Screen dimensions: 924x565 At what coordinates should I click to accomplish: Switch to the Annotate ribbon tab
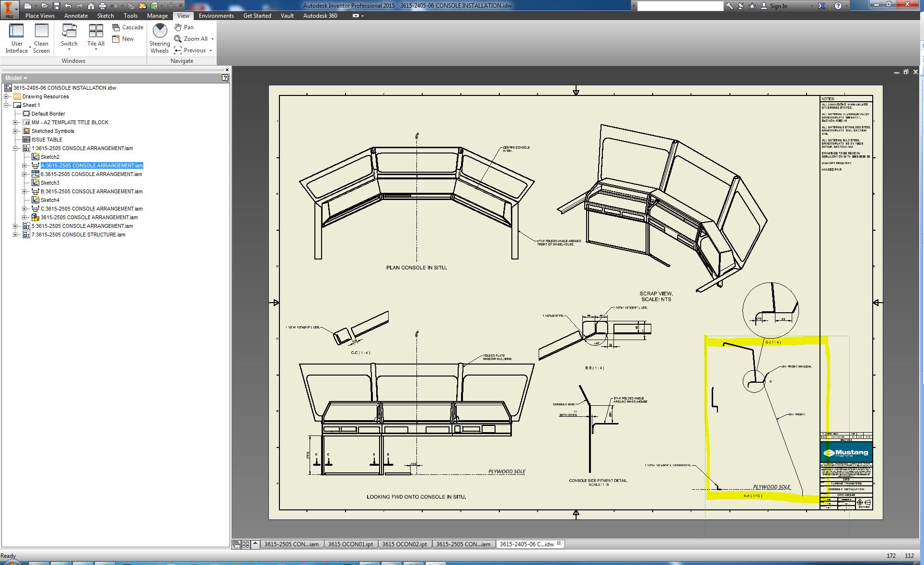[76, 16]
